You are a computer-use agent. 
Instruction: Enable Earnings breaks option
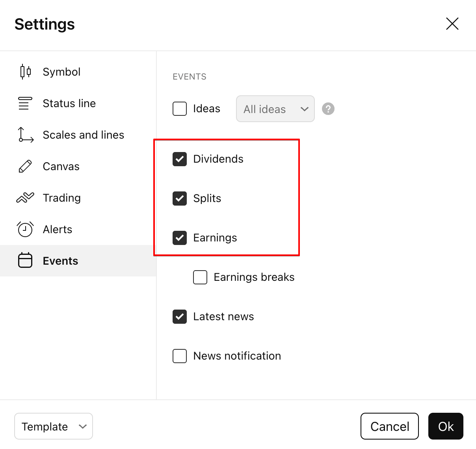200,277
